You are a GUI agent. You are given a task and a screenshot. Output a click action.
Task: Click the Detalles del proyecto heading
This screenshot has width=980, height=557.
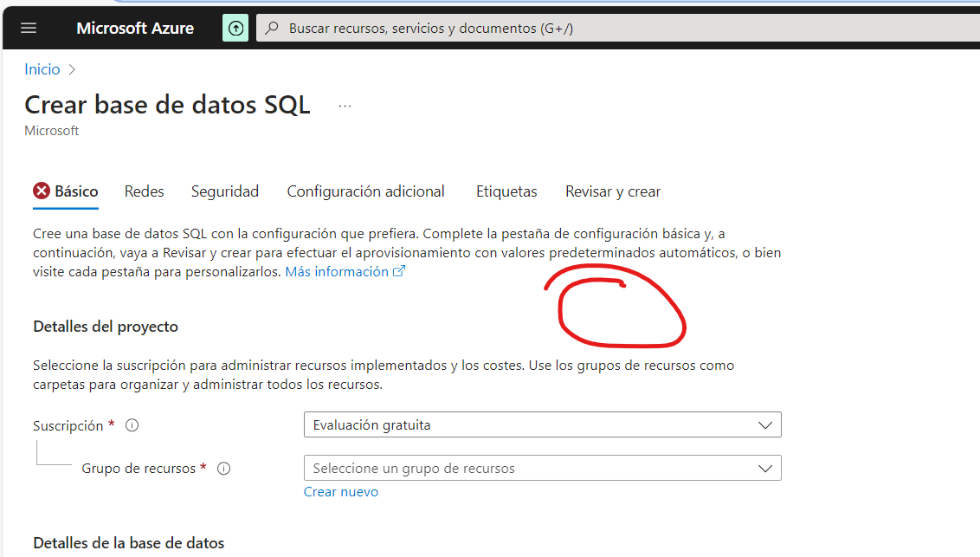[106, 327]
